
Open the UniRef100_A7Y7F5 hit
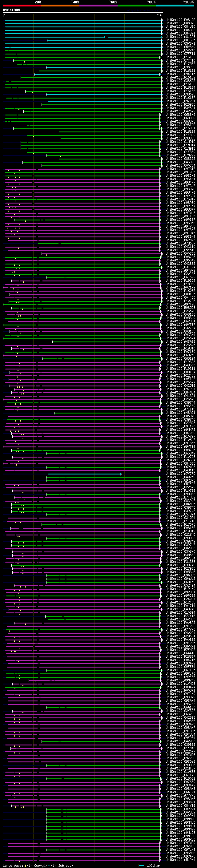(x=180, y=474)
